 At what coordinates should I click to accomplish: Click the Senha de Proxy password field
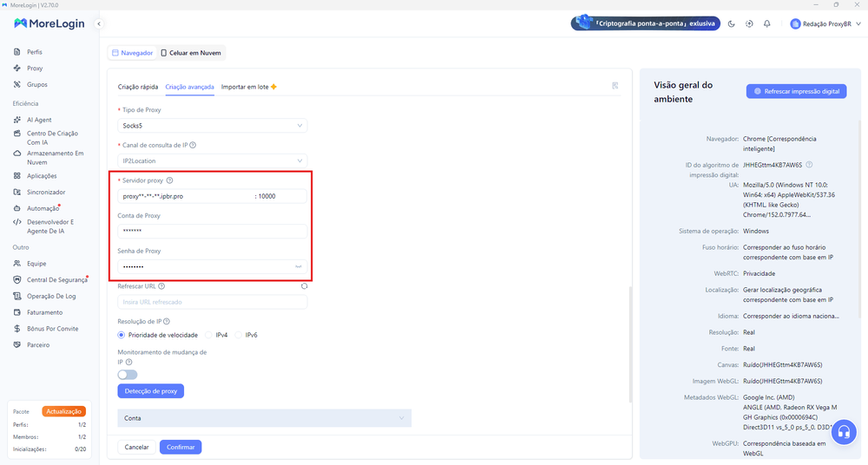(x=212, y=267)
